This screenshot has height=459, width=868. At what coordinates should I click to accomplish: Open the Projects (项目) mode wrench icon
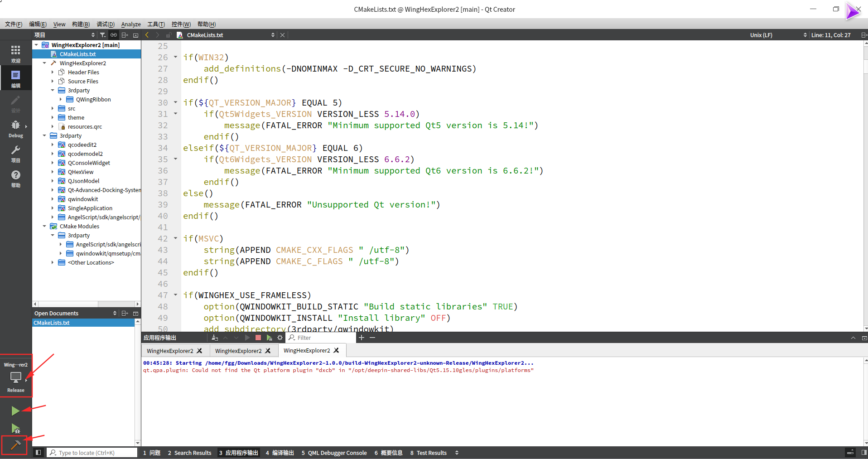pos(15,153)
